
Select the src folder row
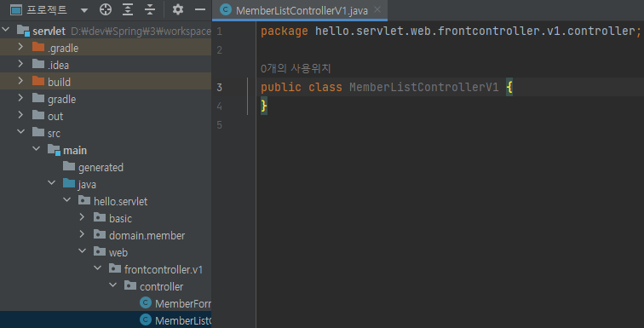coord(106,133)
